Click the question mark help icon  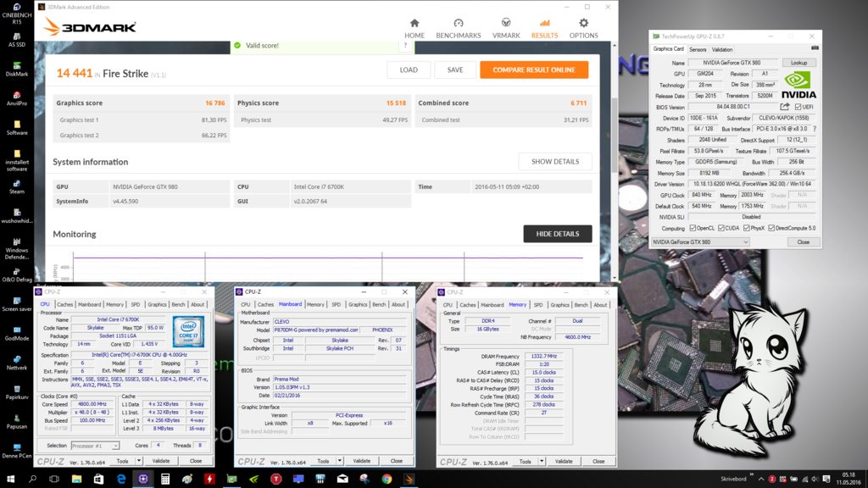pyautogui.click(x=405, y=46)
